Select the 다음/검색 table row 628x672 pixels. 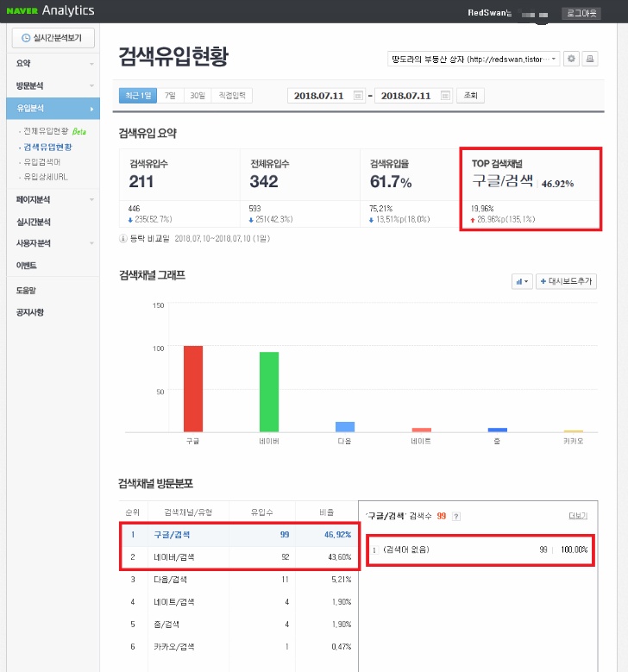point(239,580)
